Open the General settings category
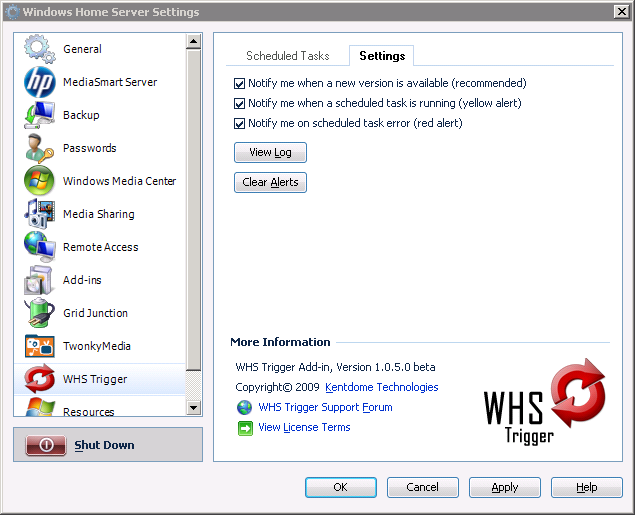This screenshot has height=515, width=635. (100, 49)
